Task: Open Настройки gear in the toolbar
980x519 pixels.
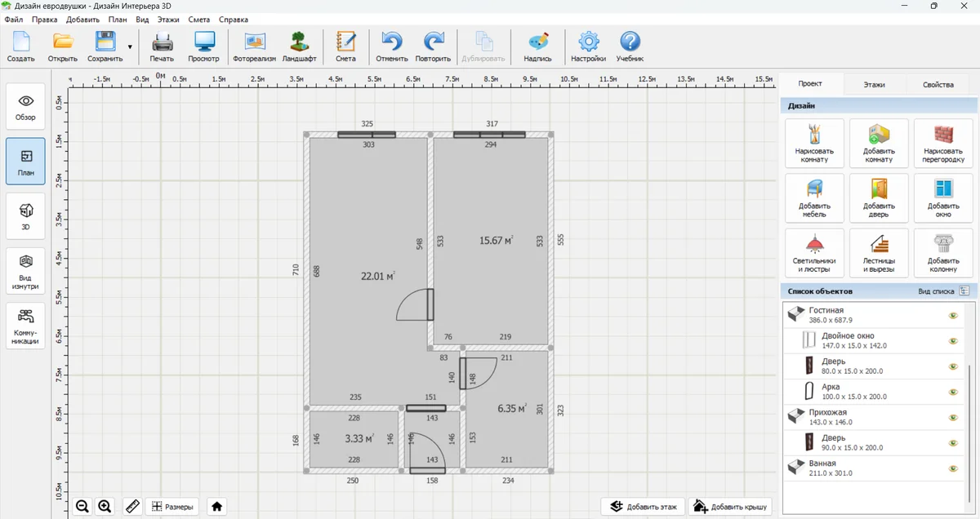Action: [588, 47]
